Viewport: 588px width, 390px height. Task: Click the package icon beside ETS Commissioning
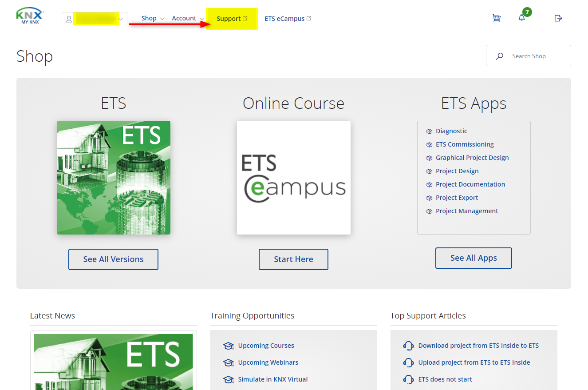click(429, 144)
